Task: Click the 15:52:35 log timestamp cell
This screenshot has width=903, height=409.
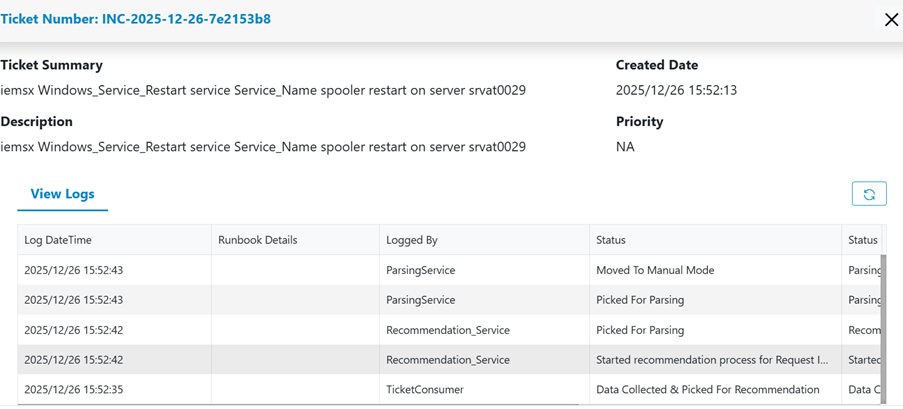Action: point(73,390)
